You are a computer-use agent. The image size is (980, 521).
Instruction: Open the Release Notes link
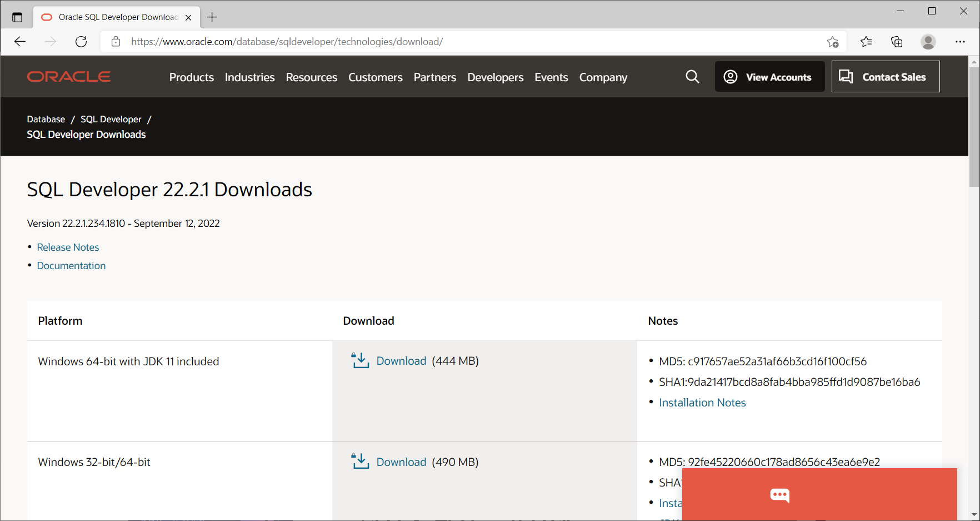point(68,247)
